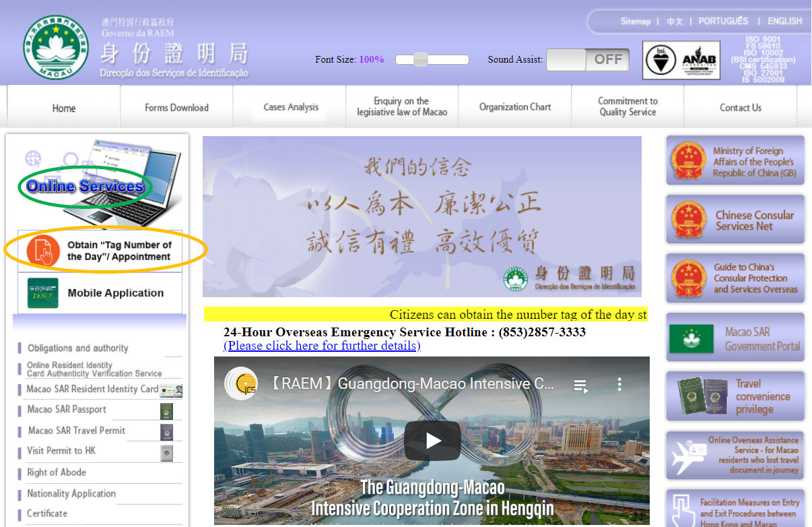Click the Macau government emblem logo
The image size is (812, 527).
click(x=55, y=47)
